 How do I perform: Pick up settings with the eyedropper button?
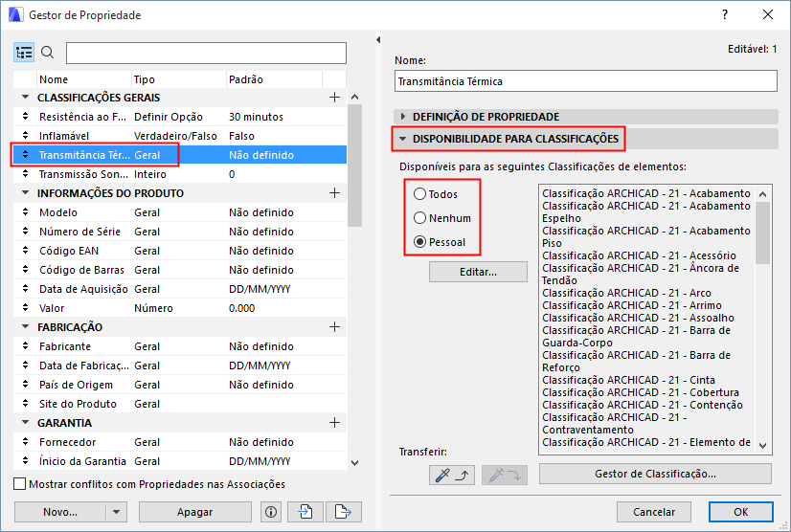[452, 475]
